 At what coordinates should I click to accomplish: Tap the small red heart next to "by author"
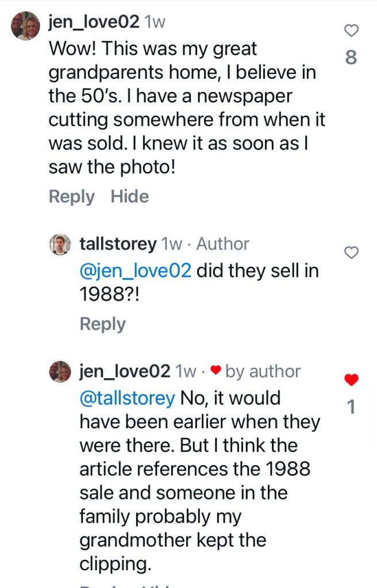[216, 372]
